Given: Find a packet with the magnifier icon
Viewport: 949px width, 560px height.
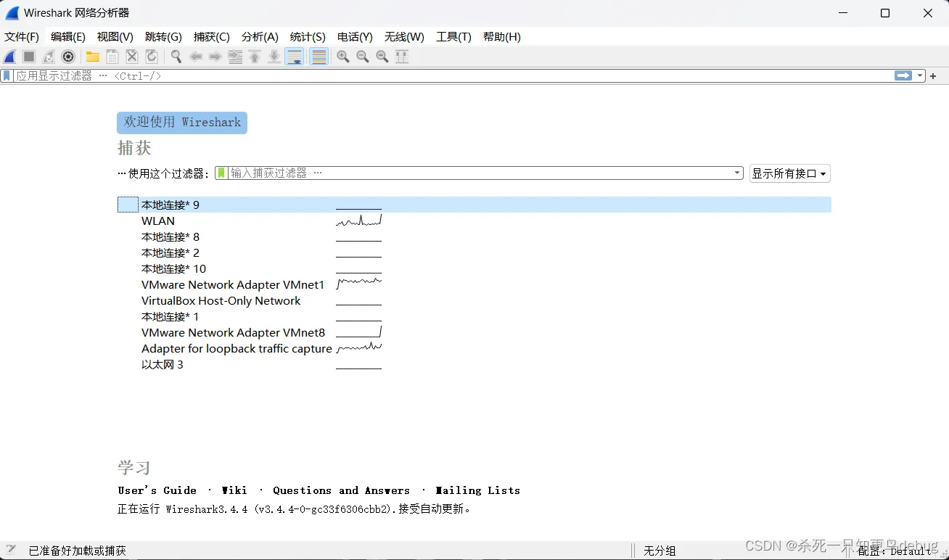Looking at the screenshot, I should click(x=176, y=57).
